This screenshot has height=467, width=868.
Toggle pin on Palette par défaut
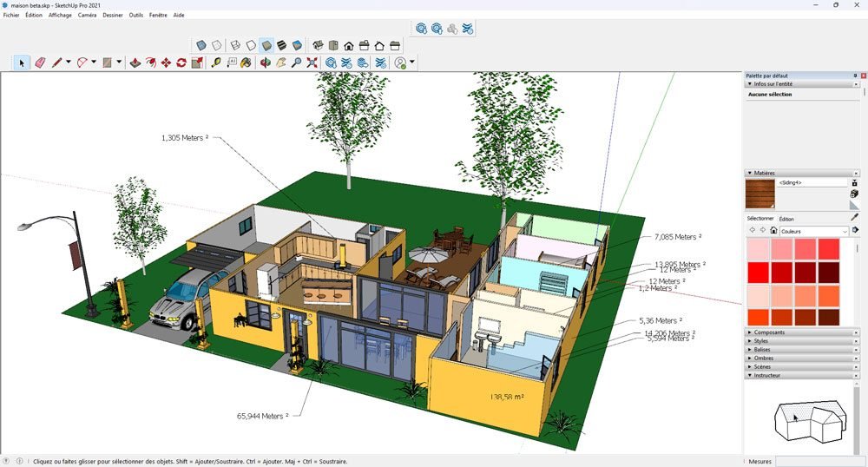855,76
